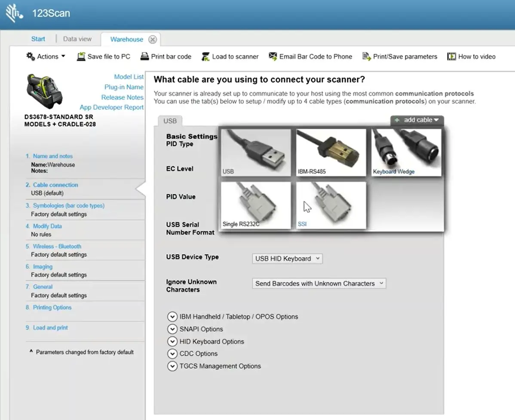Click the Email Bar Code to Phone icon
Viewport: 515px width, 420px height.
pos(273,56)
